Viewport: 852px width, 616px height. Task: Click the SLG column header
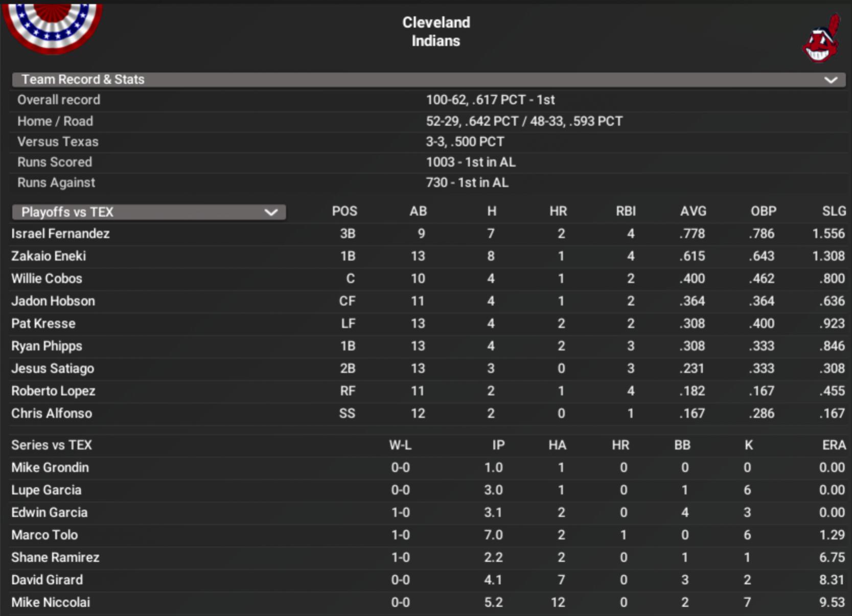tap(834, 211)
